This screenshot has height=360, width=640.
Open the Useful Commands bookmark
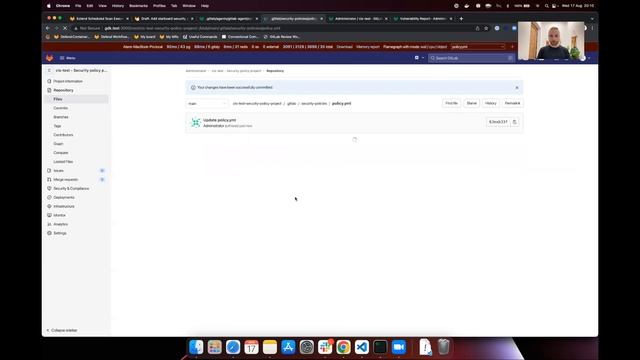coord(200,37)
